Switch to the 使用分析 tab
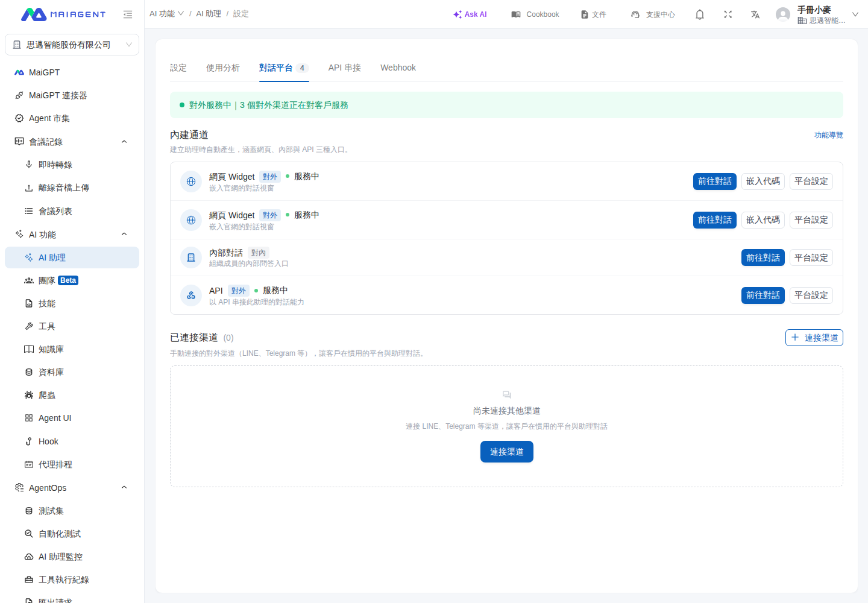The height and width of the screenshot is (603, 868). [x=223, y=68]
